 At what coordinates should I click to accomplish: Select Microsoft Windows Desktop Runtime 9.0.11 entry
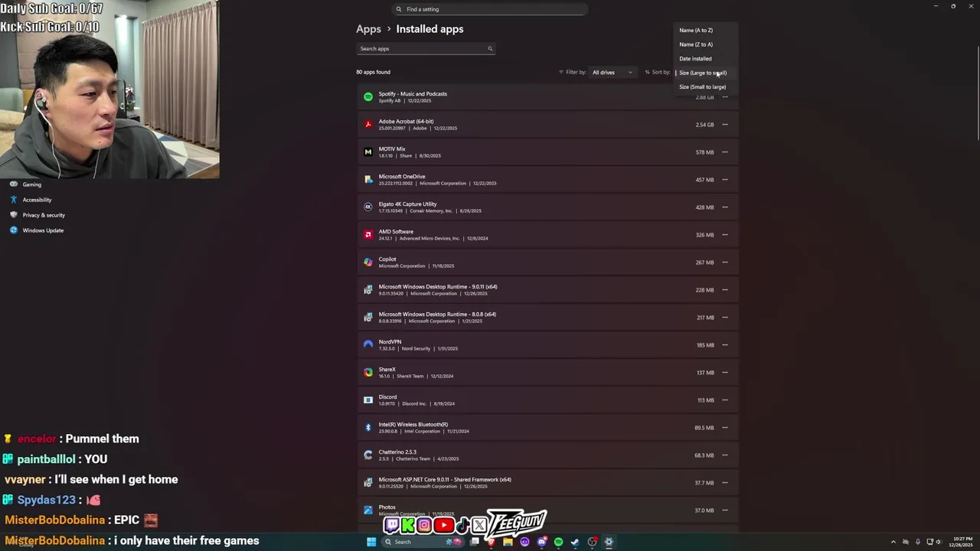pos(547,290)
